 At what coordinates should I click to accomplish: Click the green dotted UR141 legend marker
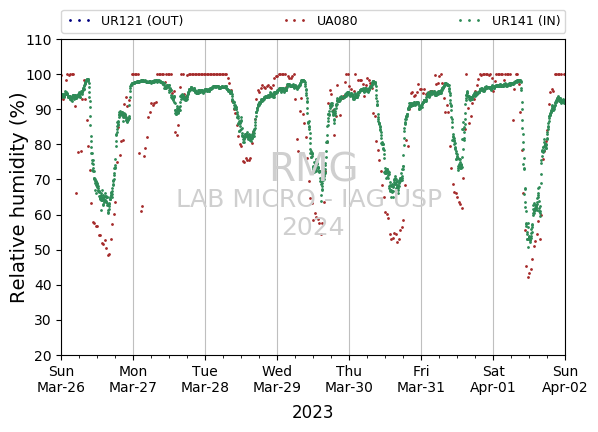coord(470,21)
